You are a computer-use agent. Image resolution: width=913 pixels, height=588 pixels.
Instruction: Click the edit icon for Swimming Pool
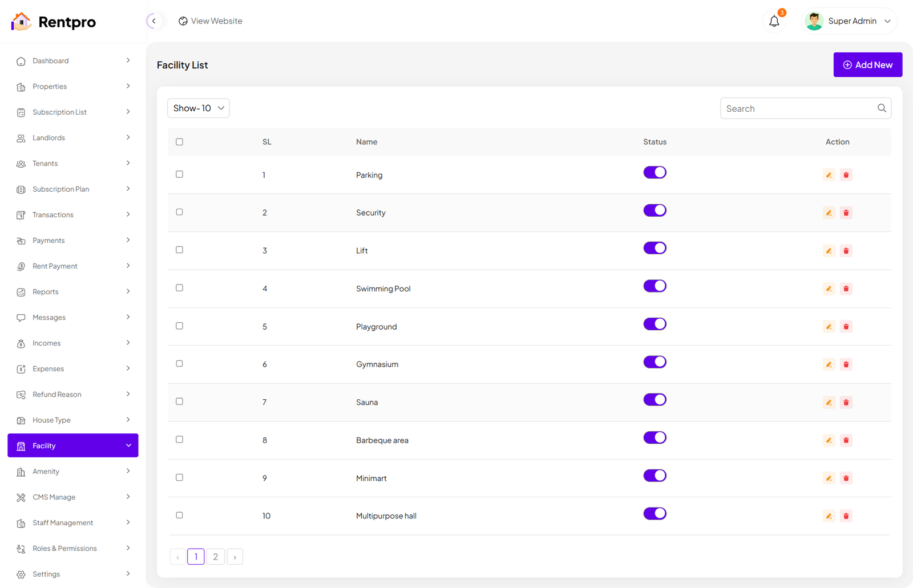coord(829,289)
